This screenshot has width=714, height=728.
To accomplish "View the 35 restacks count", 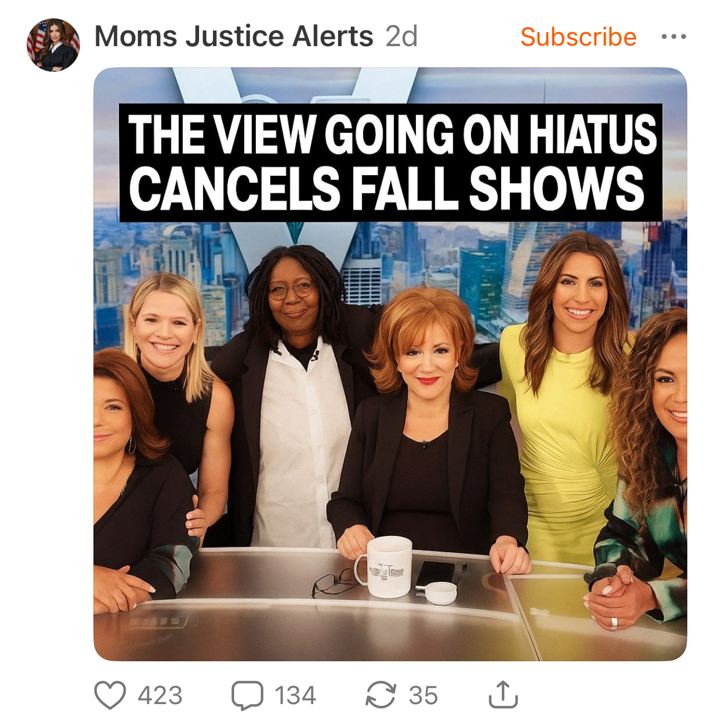I will tap(423, 696).
